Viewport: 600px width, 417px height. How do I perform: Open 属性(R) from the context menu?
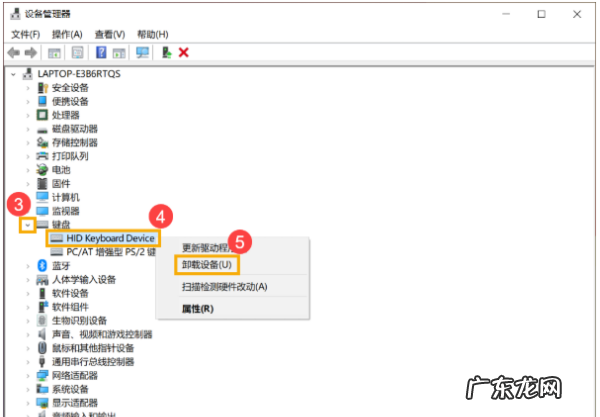tap(197, 309)
